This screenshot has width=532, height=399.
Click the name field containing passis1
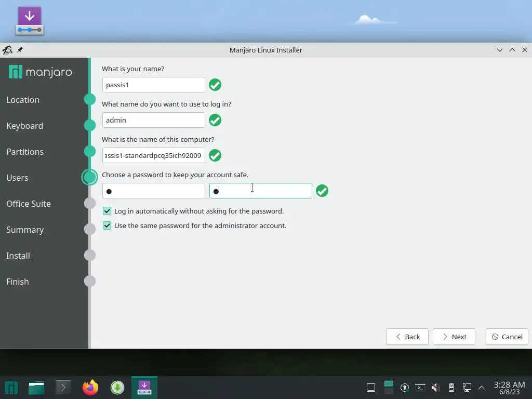154,85
